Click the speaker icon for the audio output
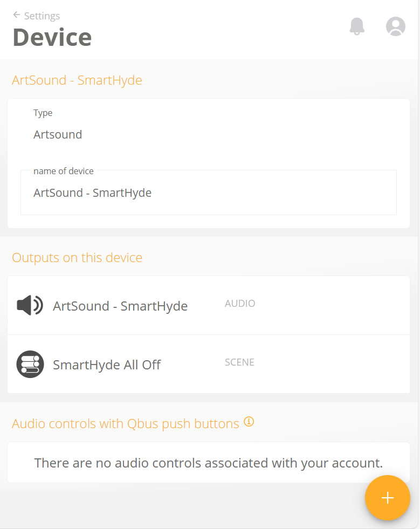 pos(30,305)
